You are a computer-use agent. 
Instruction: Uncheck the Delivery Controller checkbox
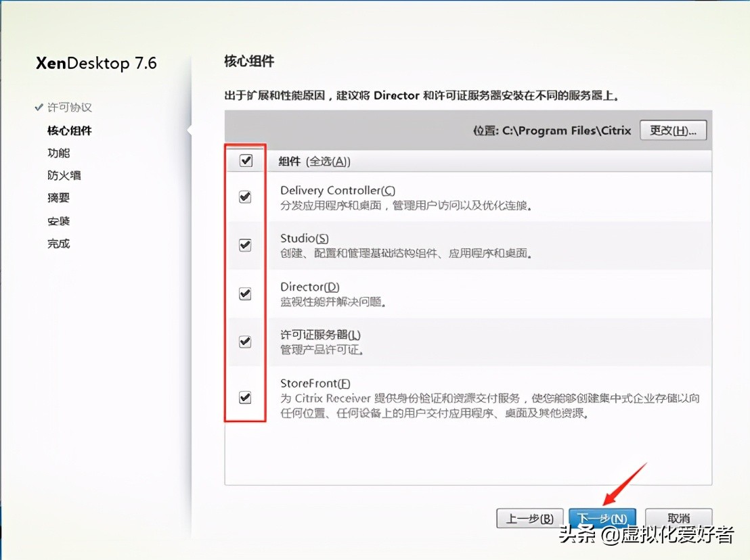245,197
